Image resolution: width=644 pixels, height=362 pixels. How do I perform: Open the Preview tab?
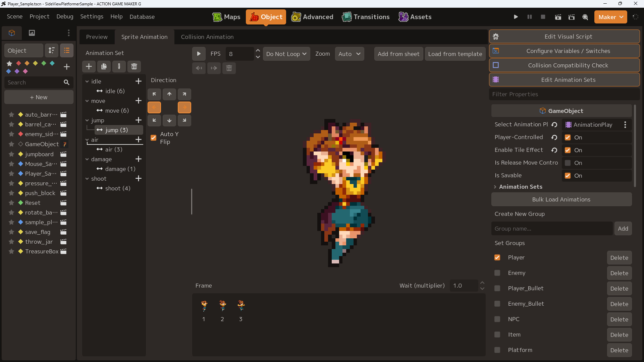click(x=97, y=37)
